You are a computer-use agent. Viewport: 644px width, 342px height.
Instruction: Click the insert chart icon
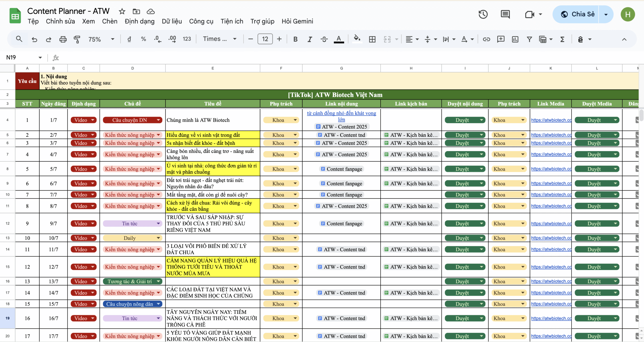(x=515, y=39)
